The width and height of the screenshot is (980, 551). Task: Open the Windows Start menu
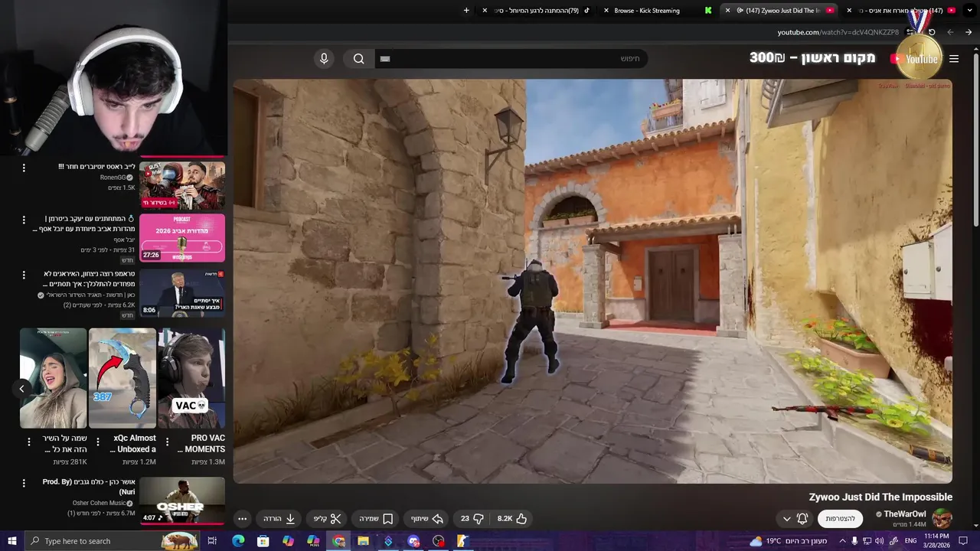(11, 541)
